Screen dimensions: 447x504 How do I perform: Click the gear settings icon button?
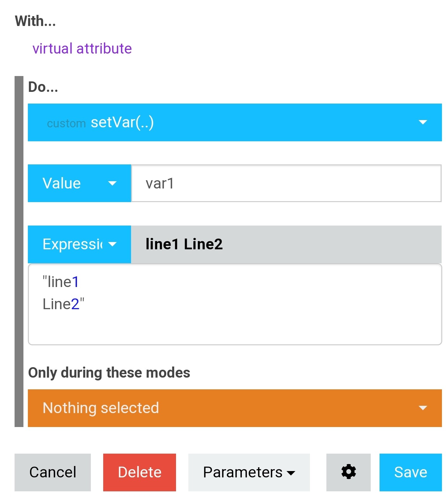348,472
